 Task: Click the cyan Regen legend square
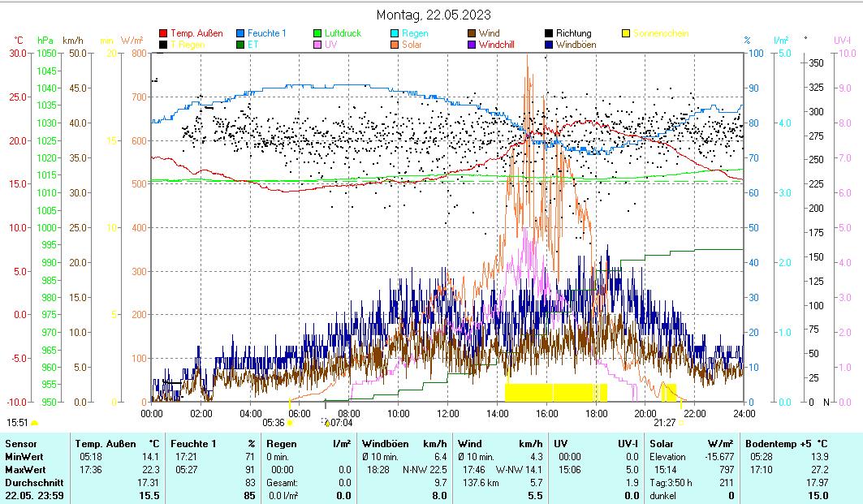395,34
